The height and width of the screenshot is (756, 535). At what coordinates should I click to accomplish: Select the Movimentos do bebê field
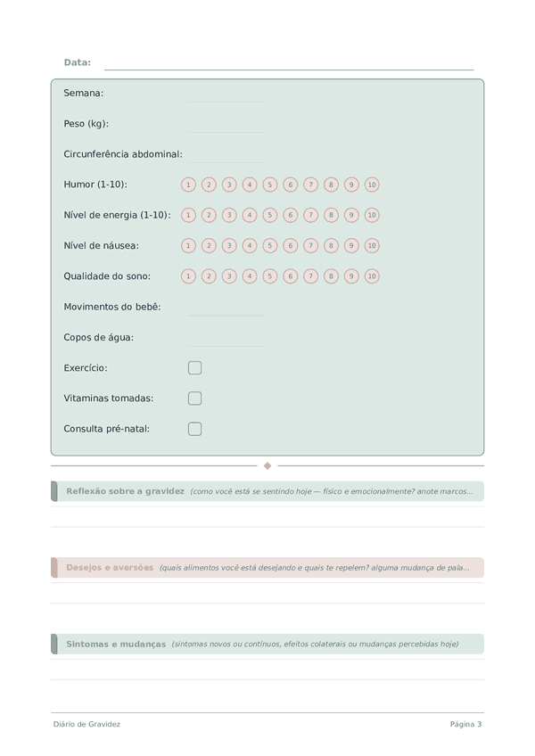tap(226, 307)
